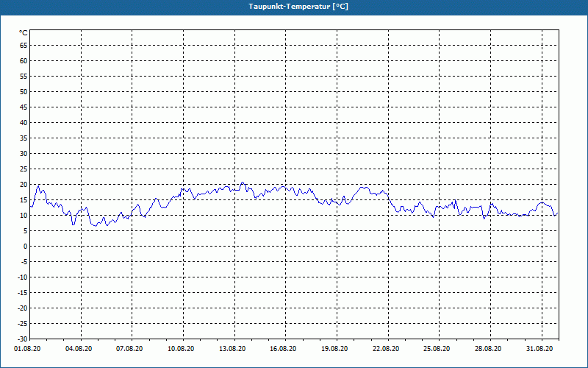Click y-axis label -20
The width and height of the screenshot is (588, 368).
tap(23, 308)
